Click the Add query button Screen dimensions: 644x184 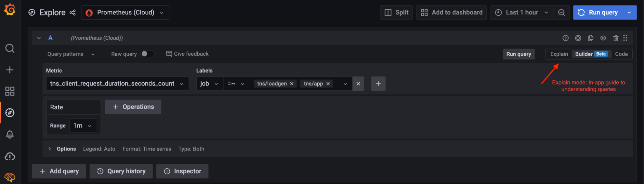click(59, 171)
